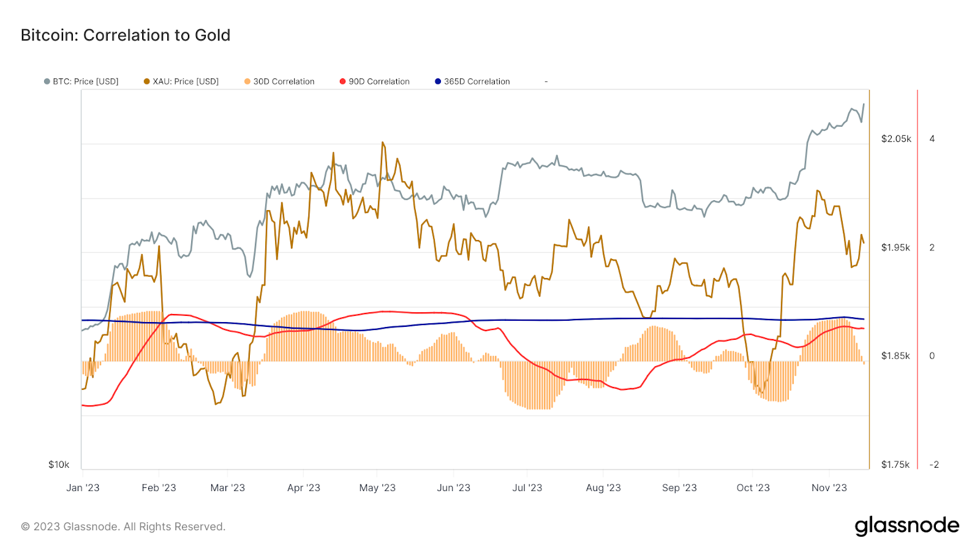Click the $1.75k gold price axis label
980x551 pixels.
pos(895,465)
